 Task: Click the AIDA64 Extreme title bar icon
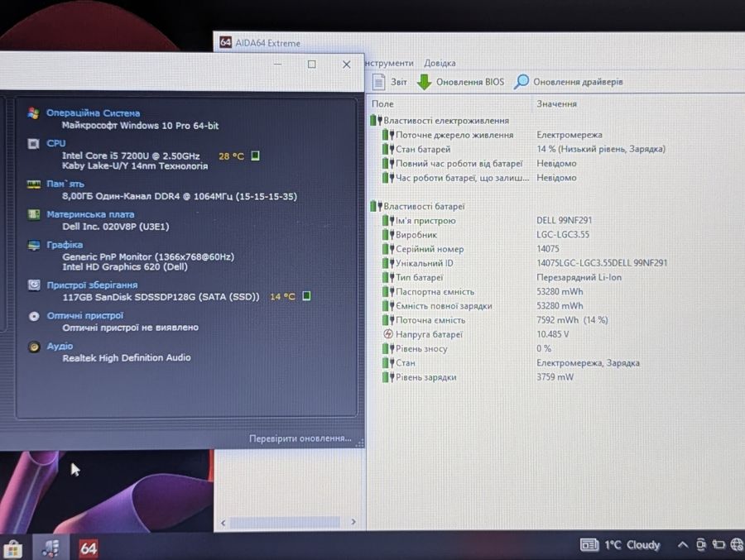[x=226, y=42]
